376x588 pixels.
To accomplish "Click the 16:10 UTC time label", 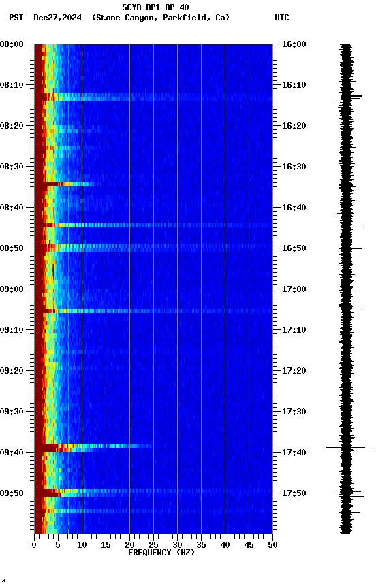I will (294, 85).
